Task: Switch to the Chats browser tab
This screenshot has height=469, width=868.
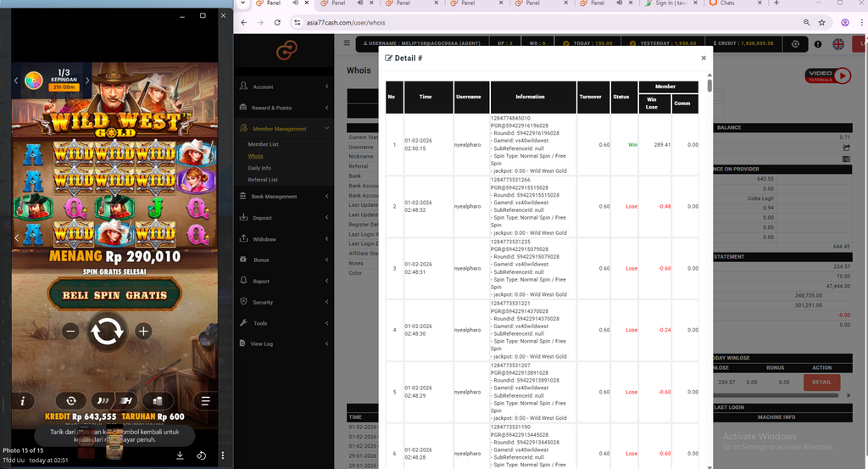Action: pyautogui.click(x=726, y=3)
